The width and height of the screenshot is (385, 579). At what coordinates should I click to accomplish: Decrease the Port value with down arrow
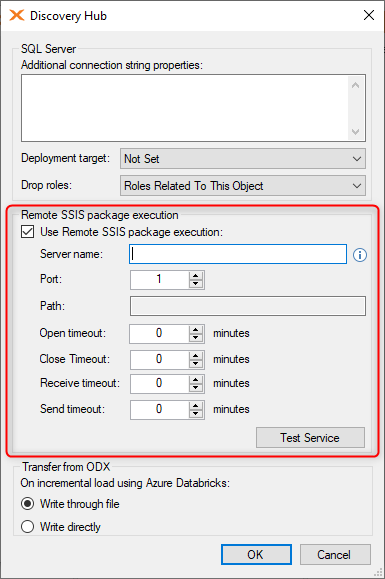(x=196, y=283)
